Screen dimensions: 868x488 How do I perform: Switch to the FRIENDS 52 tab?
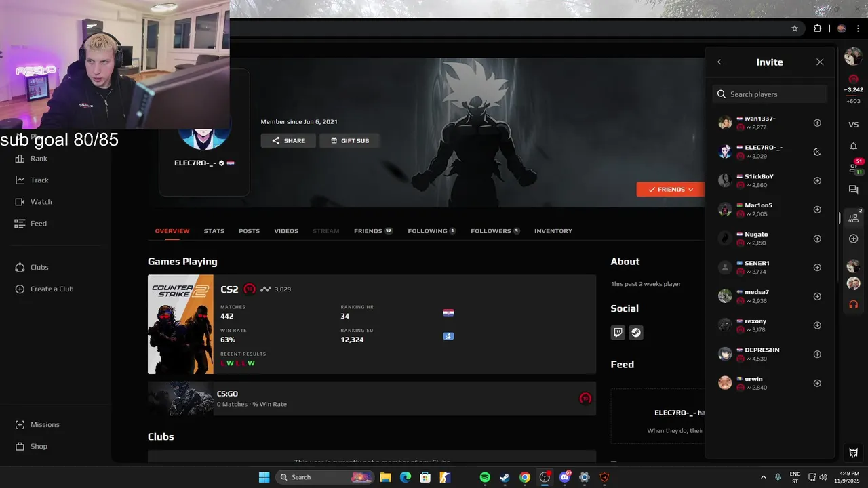(x=374, y=231)
